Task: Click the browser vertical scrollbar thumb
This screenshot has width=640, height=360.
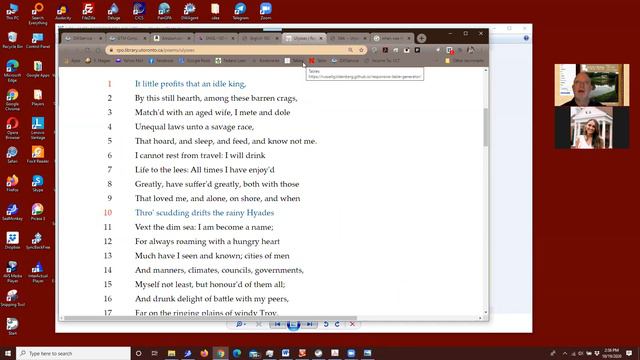Action: tap(486, 127)
